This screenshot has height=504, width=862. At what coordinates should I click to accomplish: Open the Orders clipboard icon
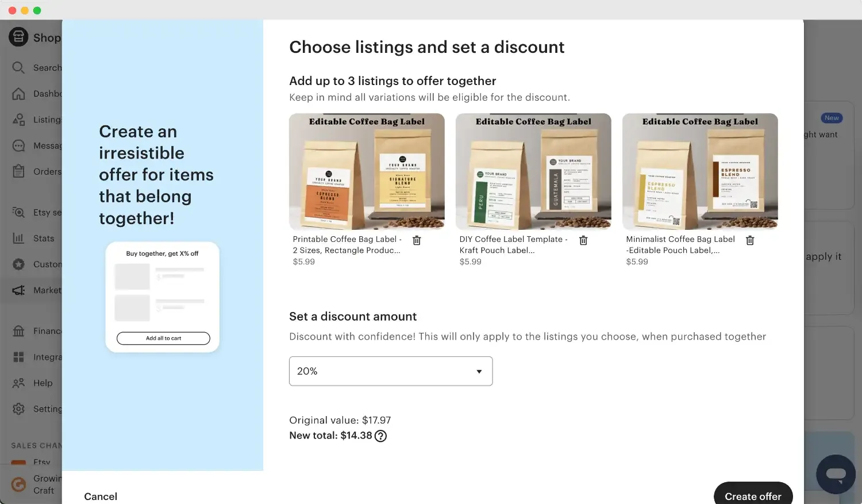pos(18,171)
